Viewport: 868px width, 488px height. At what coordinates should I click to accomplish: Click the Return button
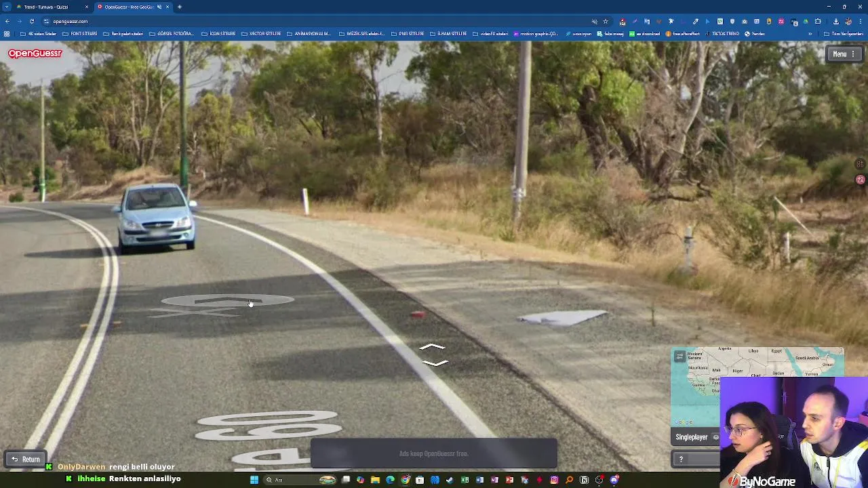coord(26,460)
